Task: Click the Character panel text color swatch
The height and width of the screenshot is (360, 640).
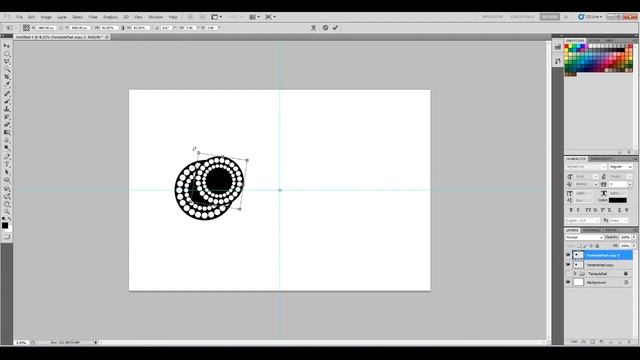Action: pyautogui.click(x=618, y=200)
